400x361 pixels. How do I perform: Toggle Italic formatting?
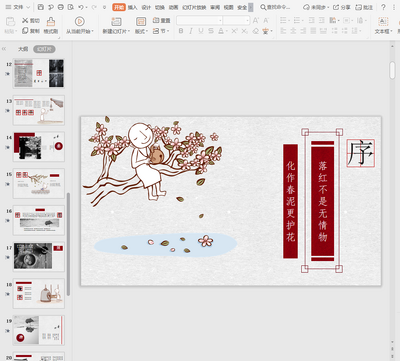[x=191, y=31]
